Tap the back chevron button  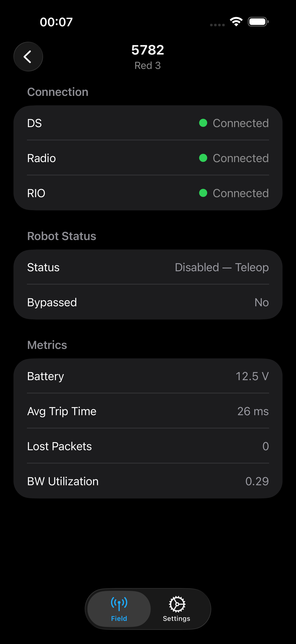(x=28, y=57)
